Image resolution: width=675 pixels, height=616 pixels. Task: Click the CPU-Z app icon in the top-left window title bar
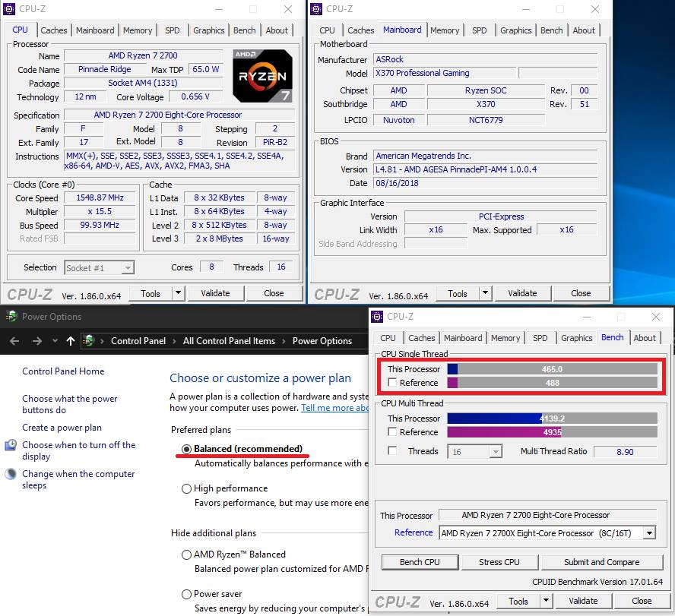pos(8,9)
